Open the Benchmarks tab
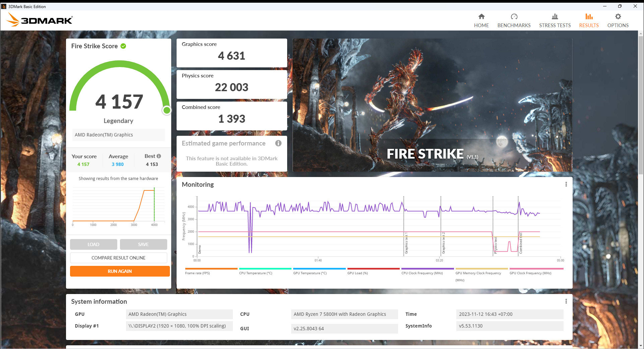This screenshot has height=349, width=644. (x=514, y=20)
